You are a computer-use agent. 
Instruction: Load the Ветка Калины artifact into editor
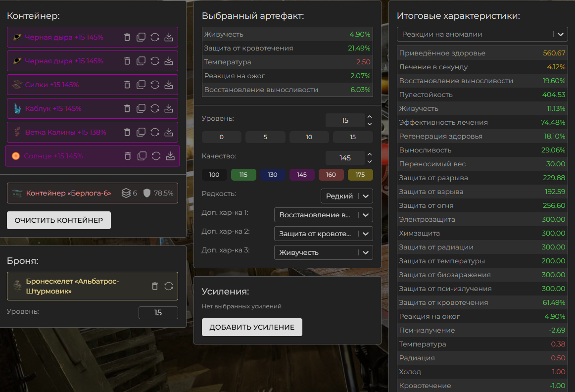169,132
